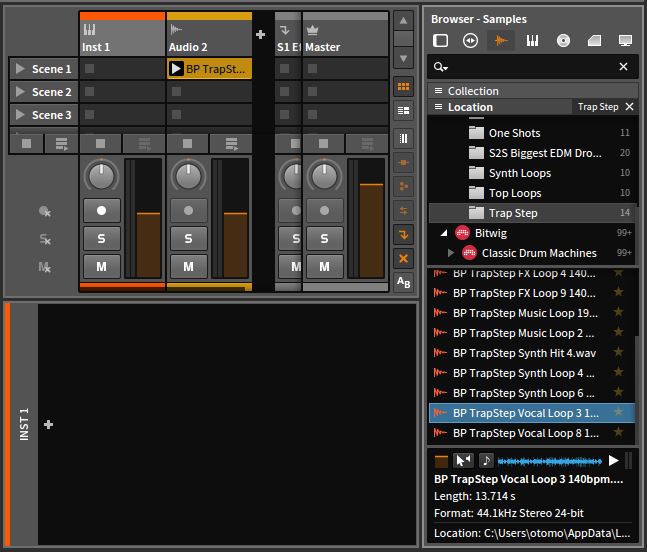Toggle the orange X mixer section
647x552 pixels.
click(404, 259)
